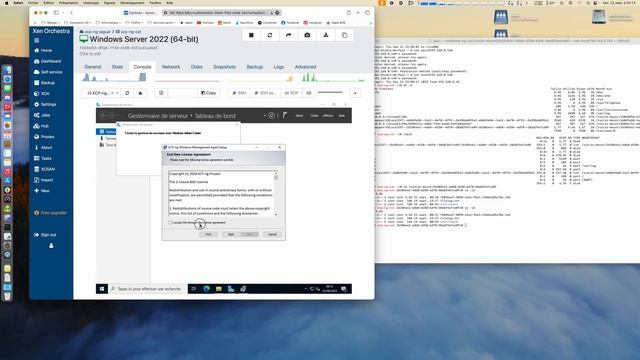The image size is (640, 360).
Task: Open the Advanced tab
Action: [x=305, y=67]
